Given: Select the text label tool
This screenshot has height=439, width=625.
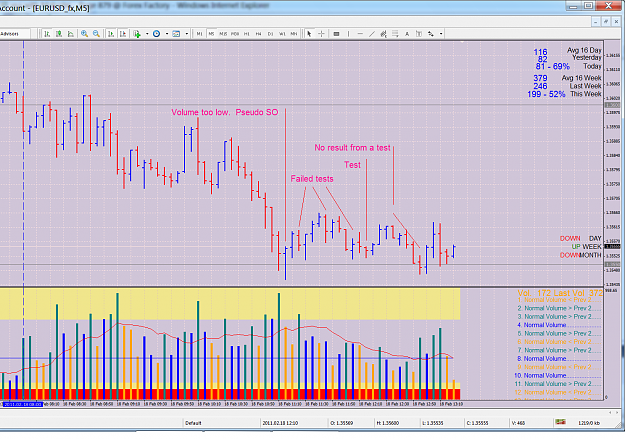Looking at the screenshot, I should (419, 34).
